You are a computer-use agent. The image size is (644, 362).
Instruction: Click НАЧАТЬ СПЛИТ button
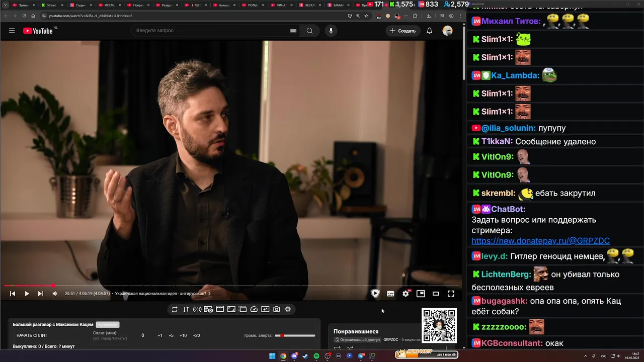point(32,335)
